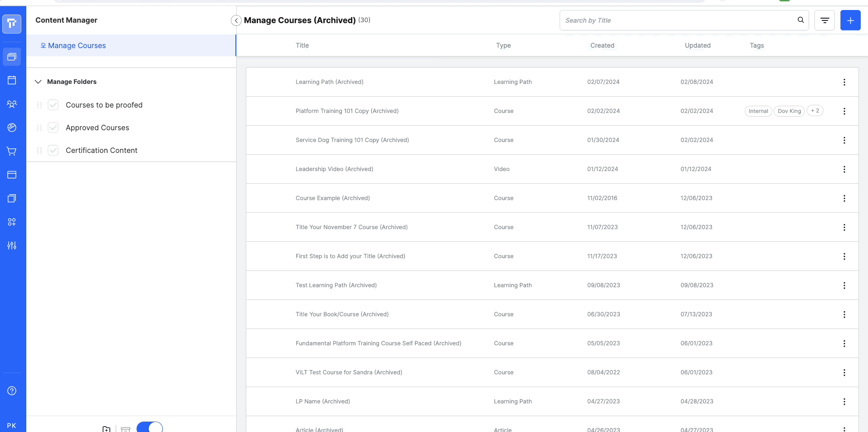Screen dimensions: 868x432
Task: Check the Approved Courses folder checkbox
Action: [x=53, y=128]
